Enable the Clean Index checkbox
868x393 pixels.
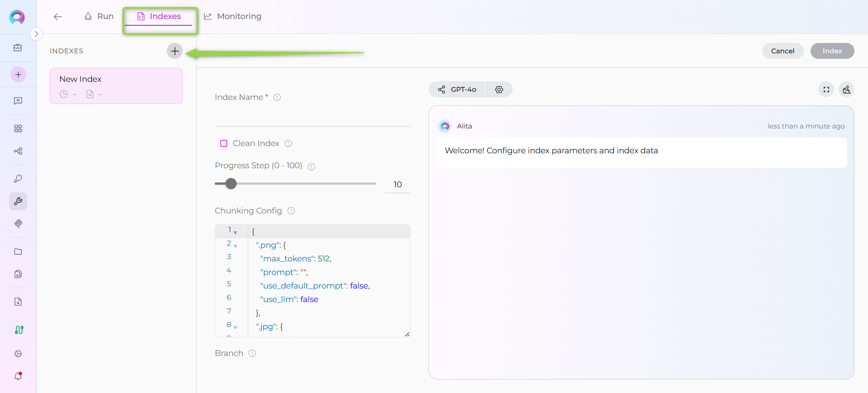coord(224,143)
